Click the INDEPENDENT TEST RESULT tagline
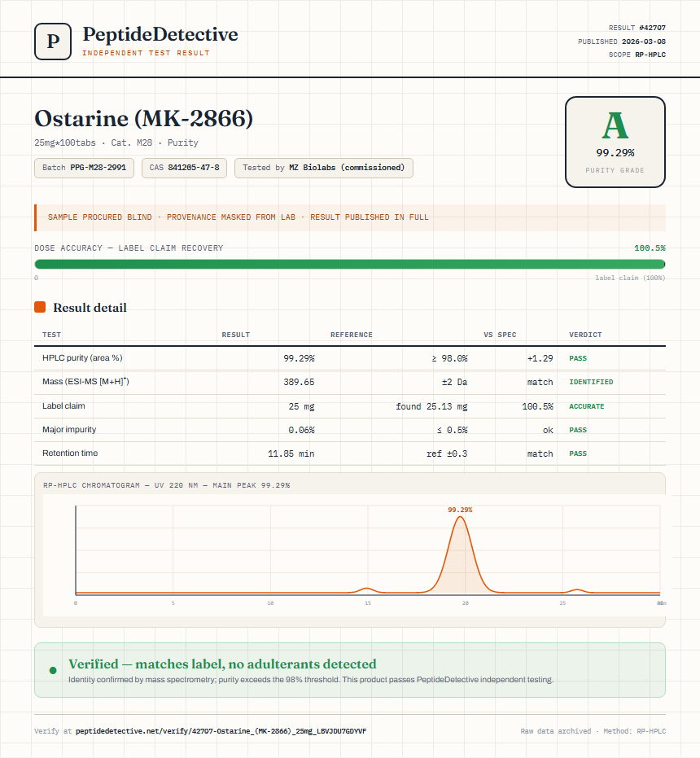The height and width of the screenshot is (758, 700). click(x=146, y=53)
